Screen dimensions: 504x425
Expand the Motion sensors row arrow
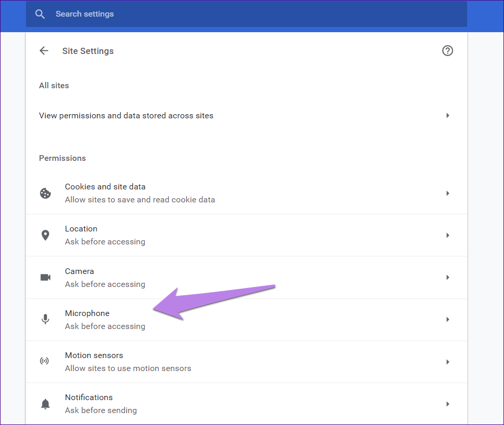pyautogui.click(x=447, y=362)
